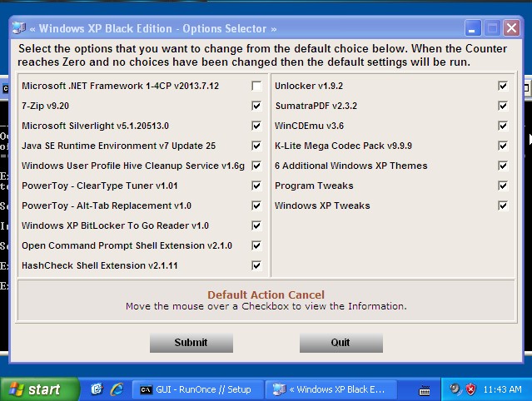Switch to GUI - RunOnce // Setup taskbar item
The height and width of the screenshot is (401, 532).
[x=197, y=389]
